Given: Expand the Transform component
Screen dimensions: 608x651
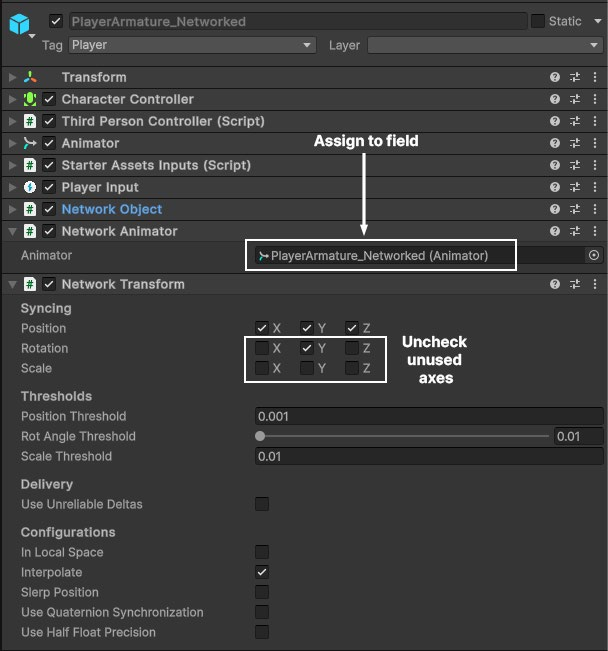Looking at the screenshot, I should (x=12, y=77).
